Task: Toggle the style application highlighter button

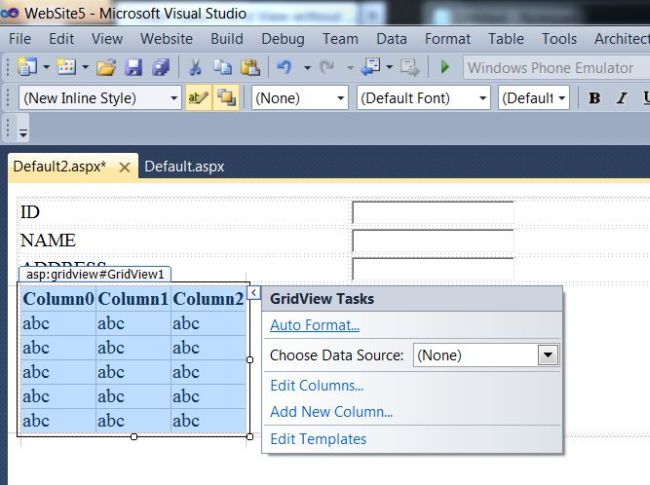Action: click(197, 98)
